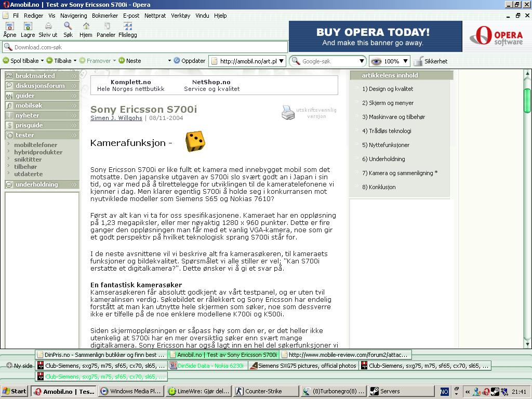Expand hidden system tray icons arrow

[x=468, y=392]
